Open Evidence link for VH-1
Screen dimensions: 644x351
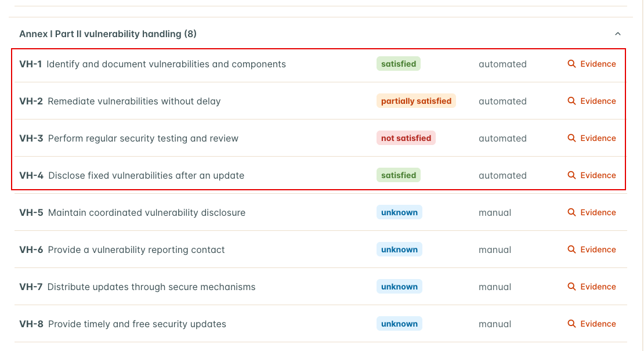(x=598, y=64)
